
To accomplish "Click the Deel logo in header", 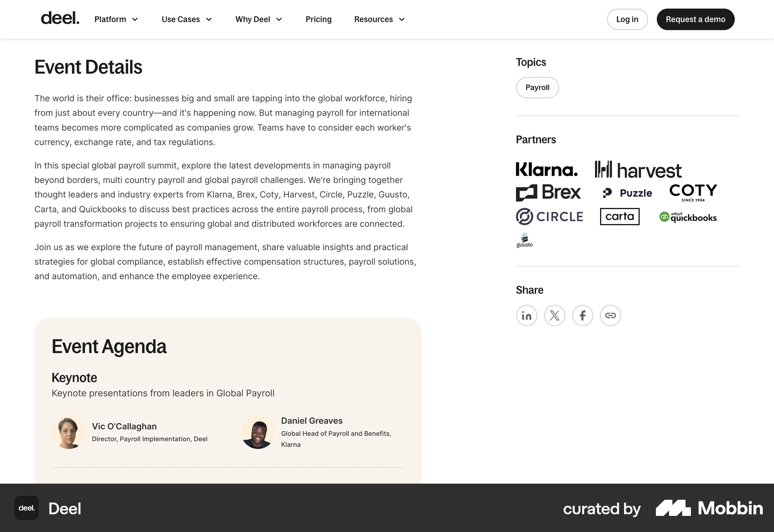I will pyautogui.click(x=60, y=19).
